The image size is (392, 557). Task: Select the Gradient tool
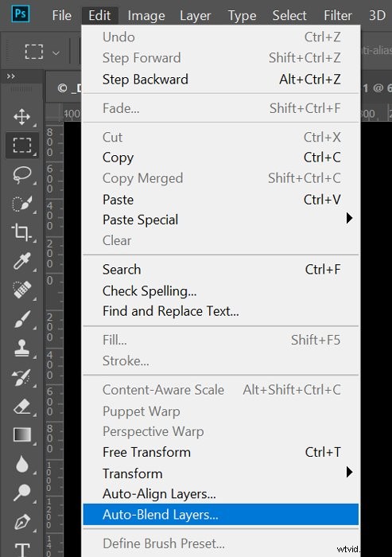(22, 434)
